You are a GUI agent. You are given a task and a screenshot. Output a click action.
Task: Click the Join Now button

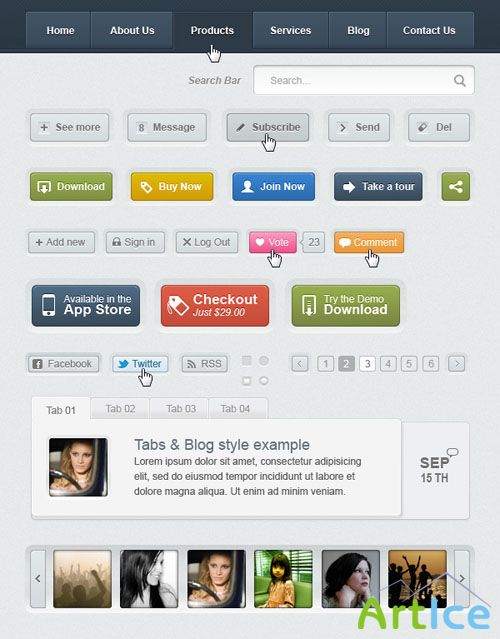click(273, 187)
